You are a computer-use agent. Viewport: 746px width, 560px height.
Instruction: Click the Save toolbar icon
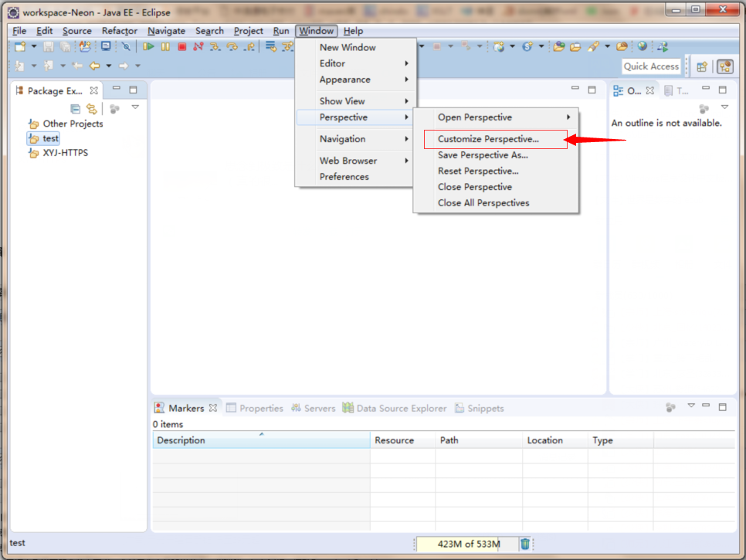[49, 46]
